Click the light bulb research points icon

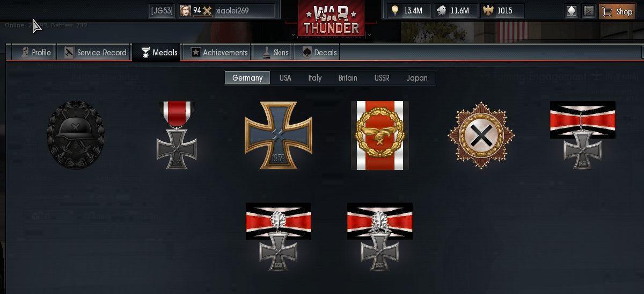pos(396,11)
